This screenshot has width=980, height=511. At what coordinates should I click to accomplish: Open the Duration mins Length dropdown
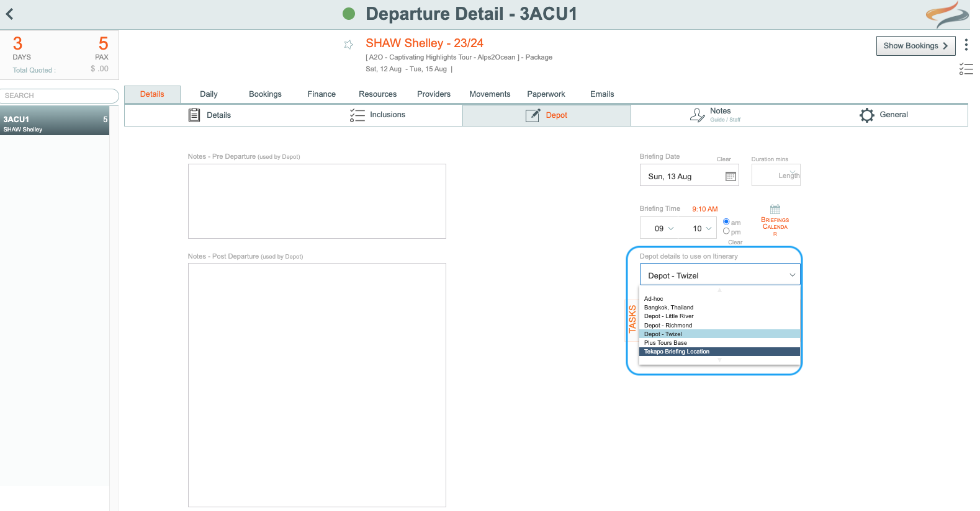(x=776, y=175)
